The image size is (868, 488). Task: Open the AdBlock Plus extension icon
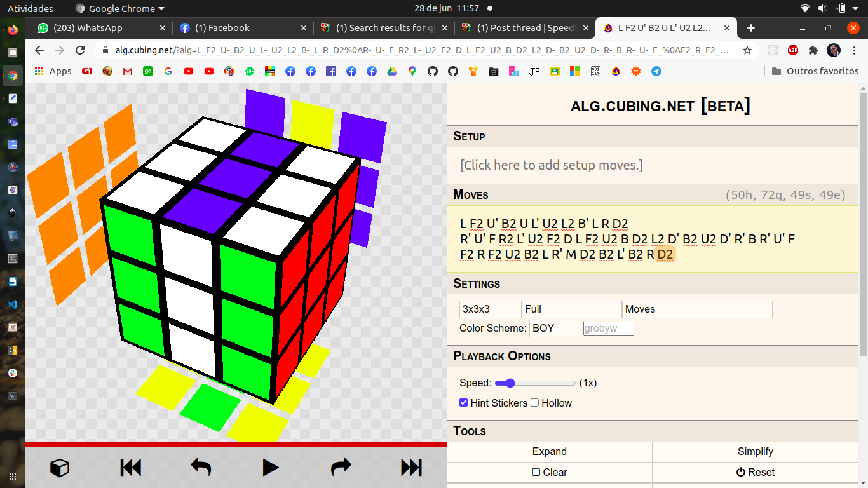coord(792,50)
